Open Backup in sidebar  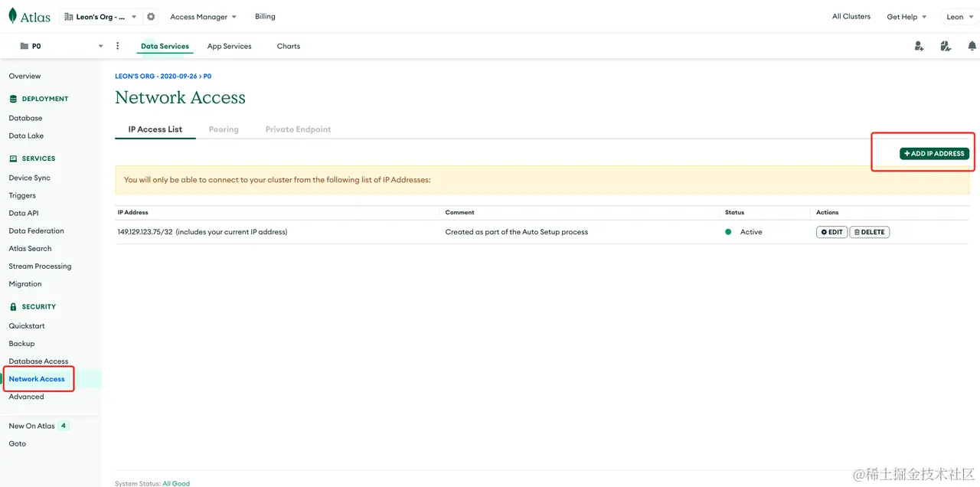[21, 343]
